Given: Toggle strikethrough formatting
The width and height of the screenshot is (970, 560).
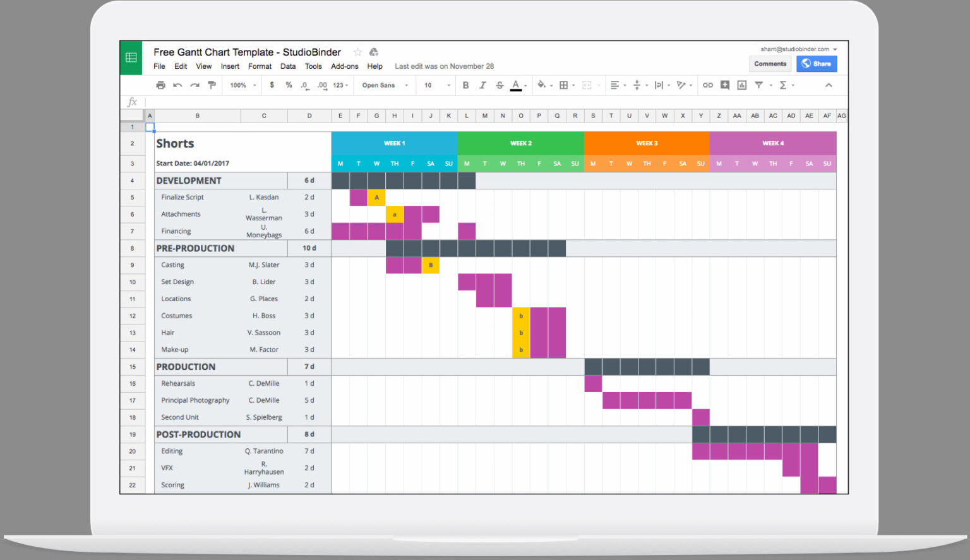Looking at the screenshot, I should tap(500, 85).
